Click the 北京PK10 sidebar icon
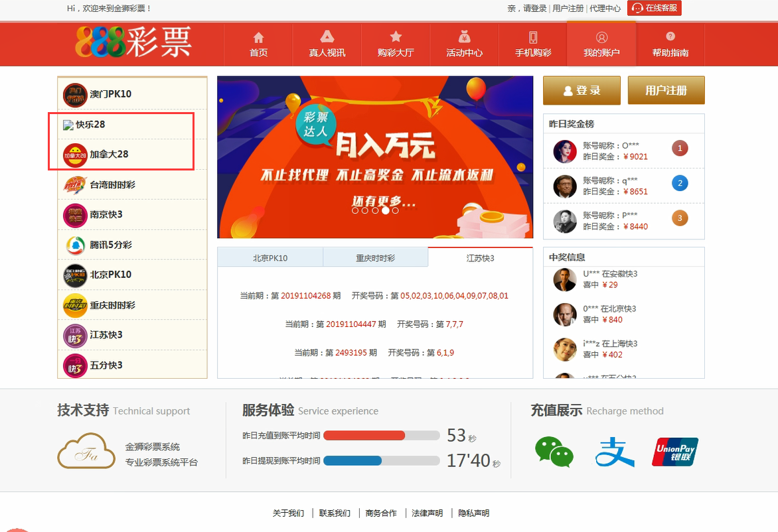778x532 pixels. point(75,275)
